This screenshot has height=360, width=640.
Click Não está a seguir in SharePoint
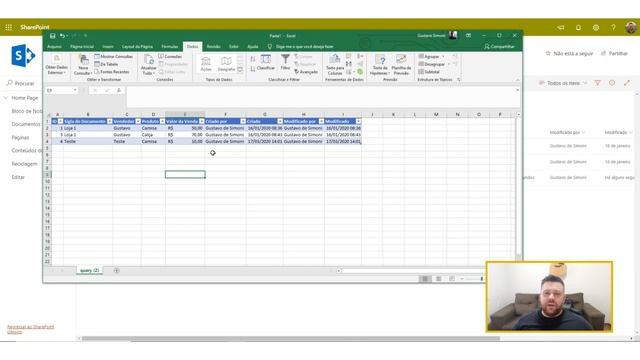(569, 53)
